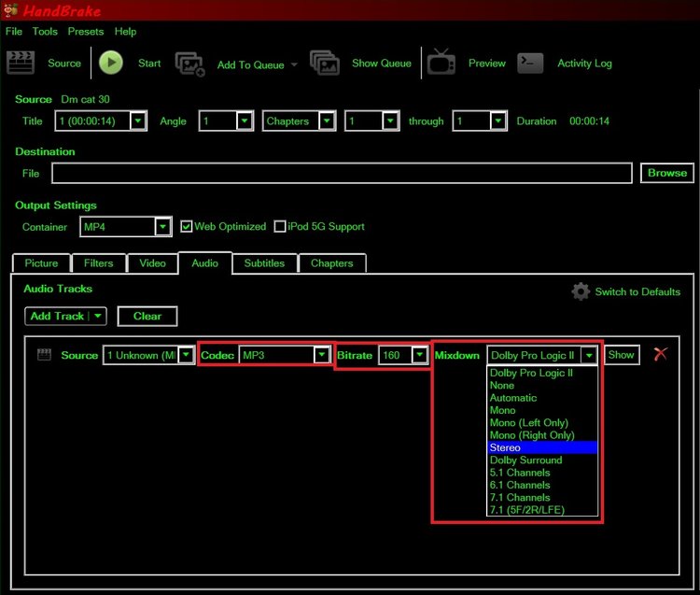700x595 pixels.
Task: Switch to the Picture tab
Action: point(41,263)
